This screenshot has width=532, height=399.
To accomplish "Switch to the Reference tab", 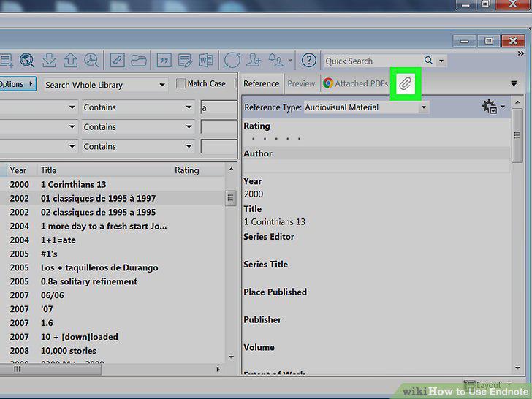I will point(262,83).
